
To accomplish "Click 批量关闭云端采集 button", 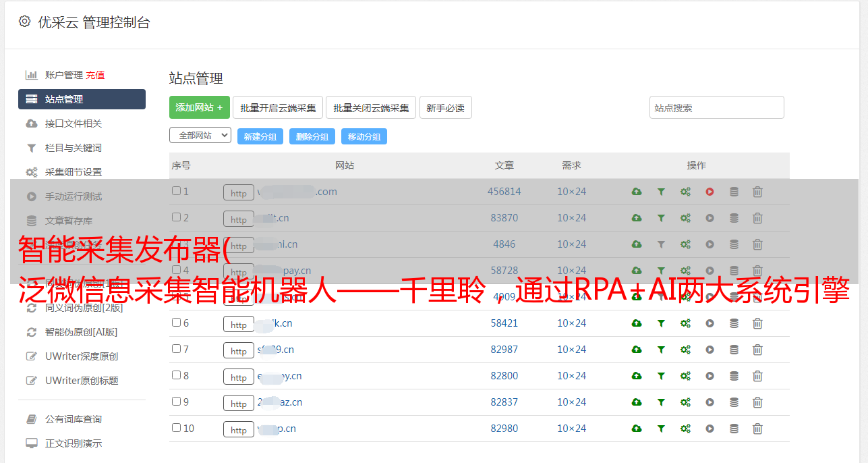I will pyautogui.click(x=371, y=107).
